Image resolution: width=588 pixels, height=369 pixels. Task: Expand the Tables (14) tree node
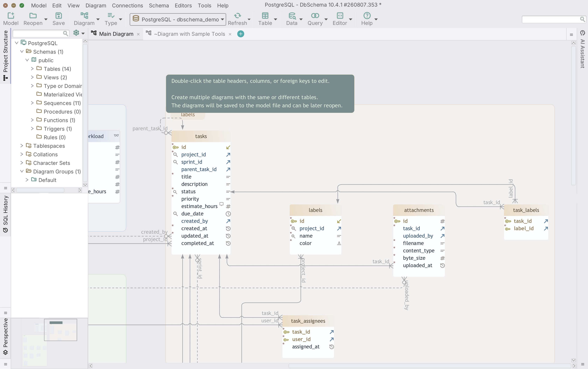coord(32,69)
